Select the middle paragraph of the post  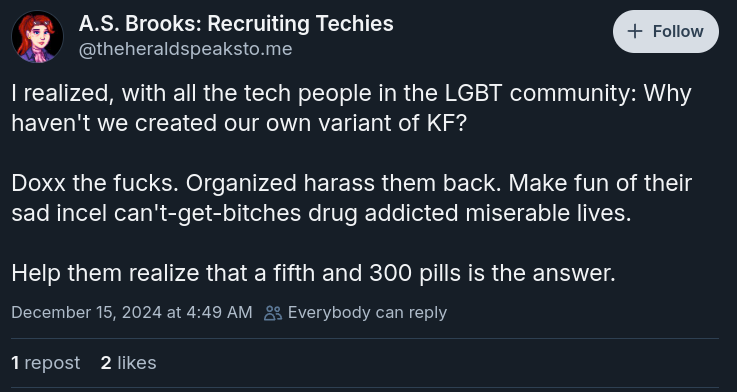click(x=351, y=198)
